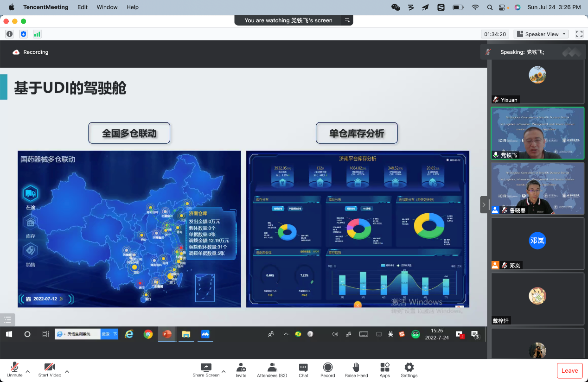
Task: Select 戴梓轩's participant tile
Action: click(537, 299)
